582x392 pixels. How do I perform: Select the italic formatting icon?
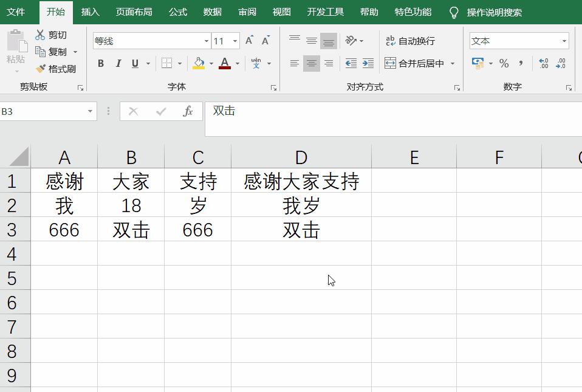(x=118, y=63)
